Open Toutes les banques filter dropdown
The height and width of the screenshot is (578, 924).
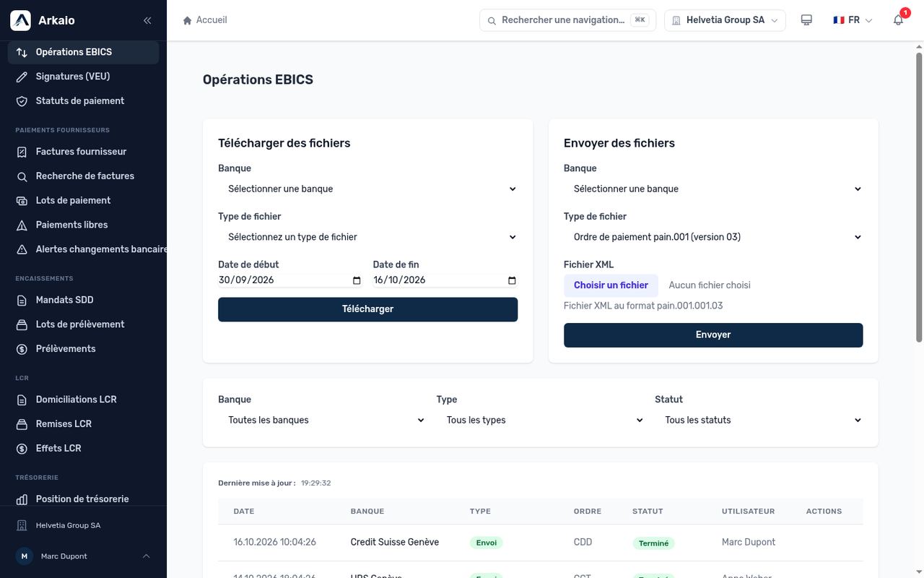322,420
